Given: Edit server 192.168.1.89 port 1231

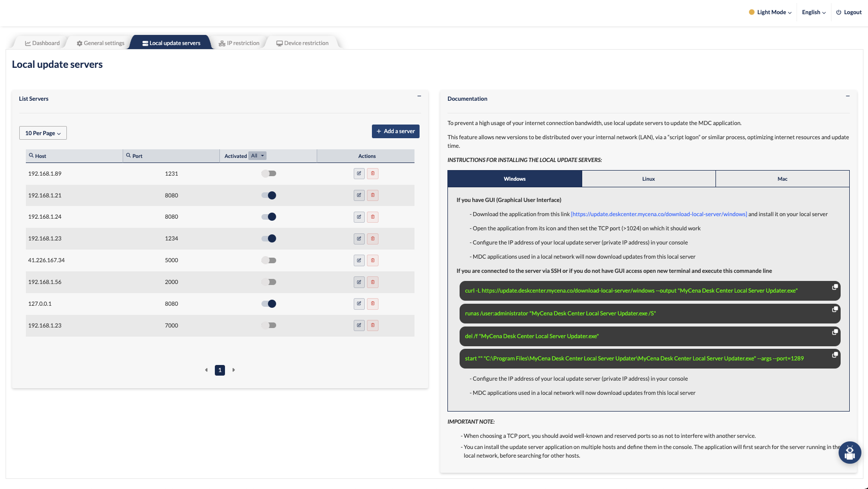Looking at the screenshot, I should [359, 174].
